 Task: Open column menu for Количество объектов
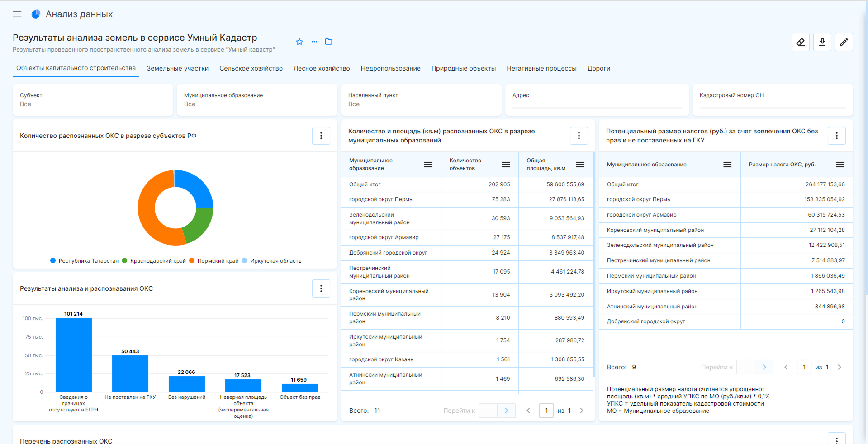506,165
